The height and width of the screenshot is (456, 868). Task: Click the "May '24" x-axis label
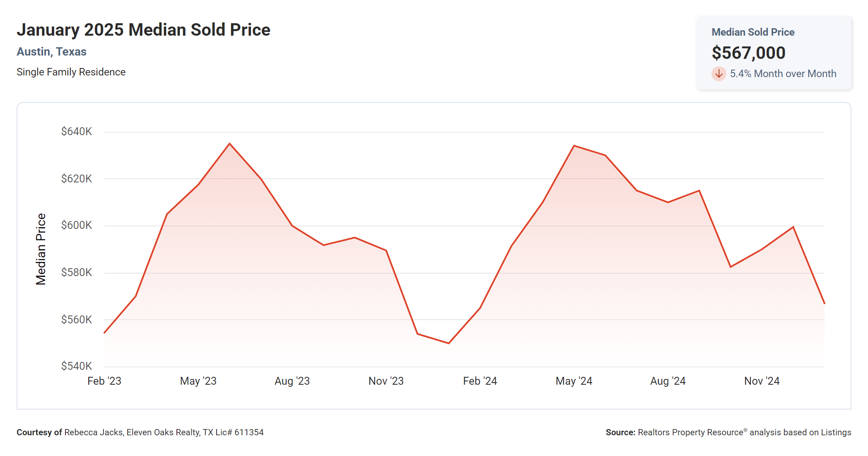574,381
